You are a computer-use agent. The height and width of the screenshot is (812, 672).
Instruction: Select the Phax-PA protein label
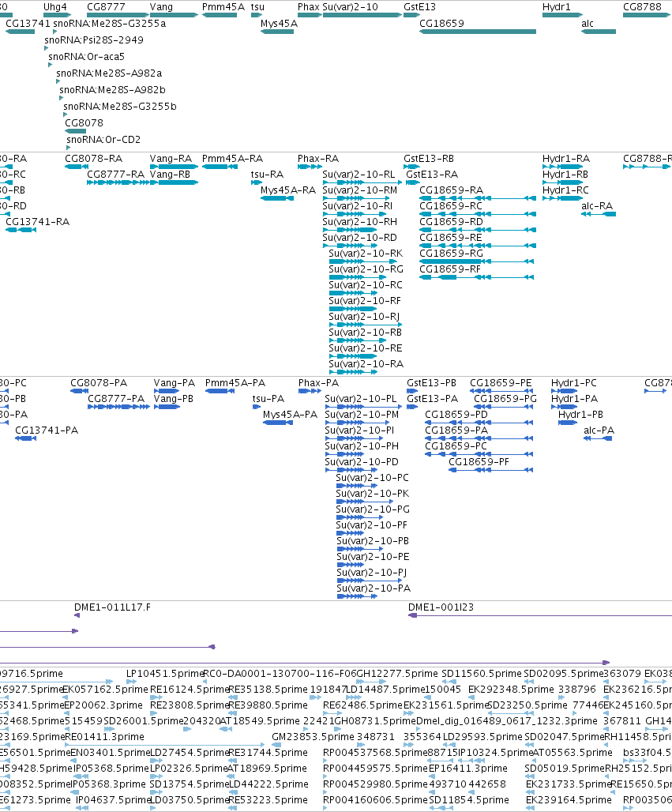pyautogui.click(x=318, y=383)
